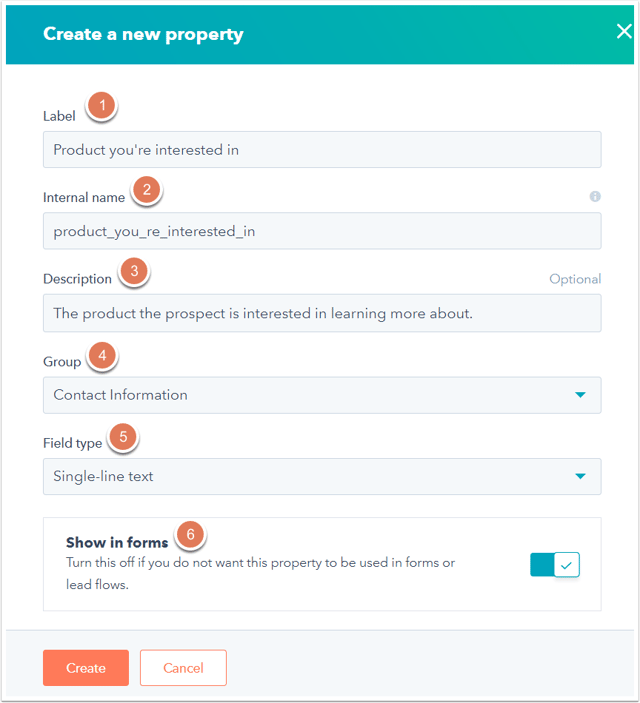The image size is (640, 703).
Task: Click the numbered marker 4 next to Group
Action: click(x=102, y=356)
